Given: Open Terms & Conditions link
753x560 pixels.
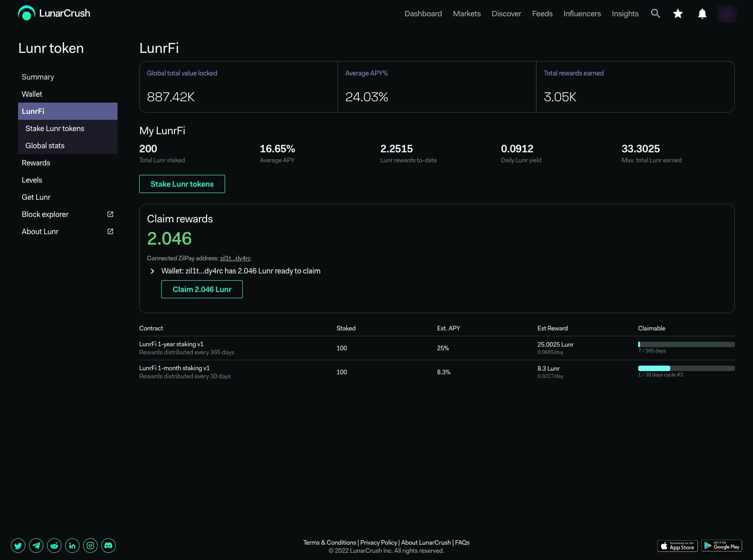Looking at the screenshot, I should 329,542.
